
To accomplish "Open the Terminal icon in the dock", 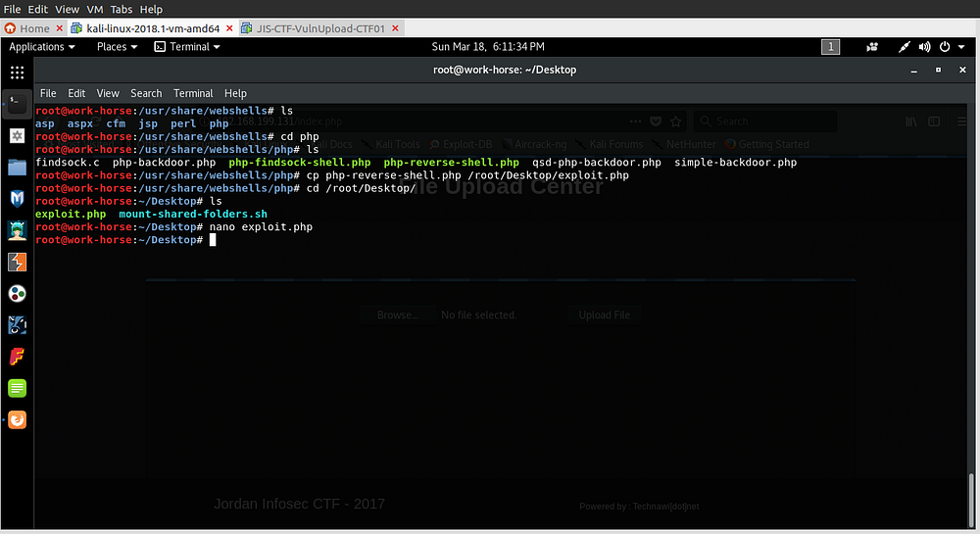I will [x=17, y=103].
